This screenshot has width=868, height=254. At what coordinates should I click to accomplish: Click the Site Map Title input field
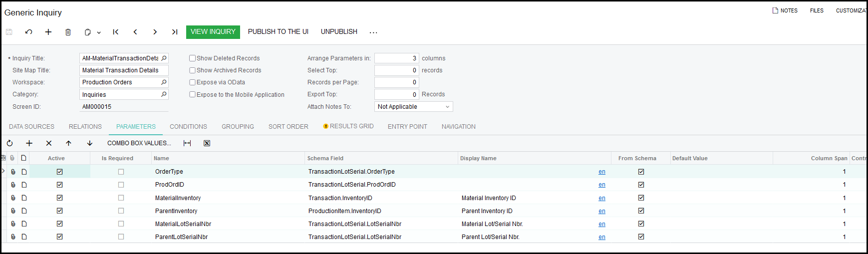[x=124, y=70]
